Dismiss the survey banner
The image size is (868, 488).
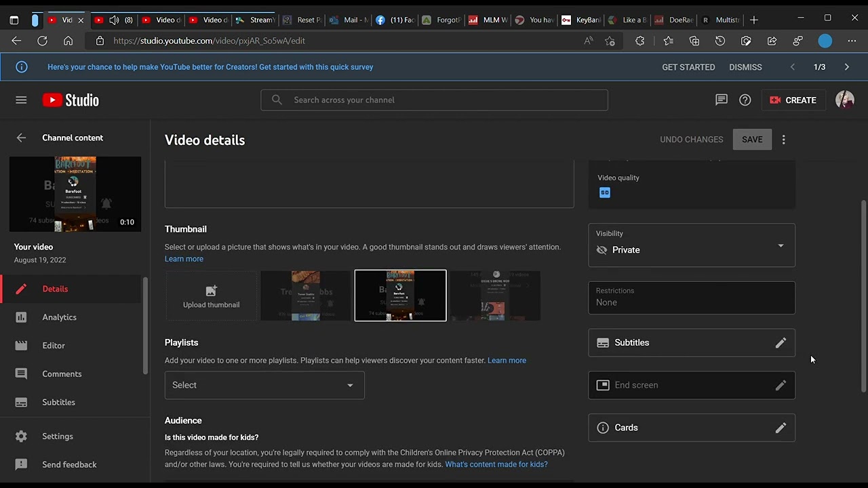pyautogui.click(x=745, y=67)
